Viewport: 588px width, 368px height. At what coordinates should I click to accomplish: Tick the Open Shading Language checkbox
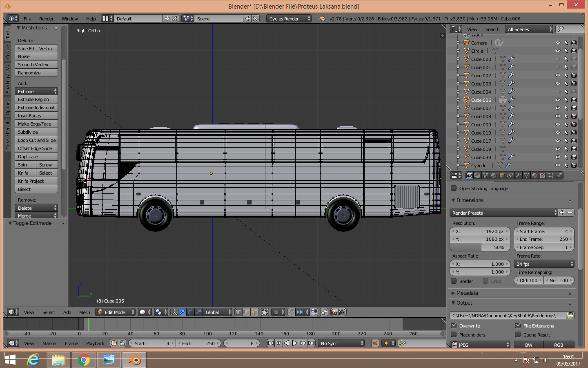point(454,188)
